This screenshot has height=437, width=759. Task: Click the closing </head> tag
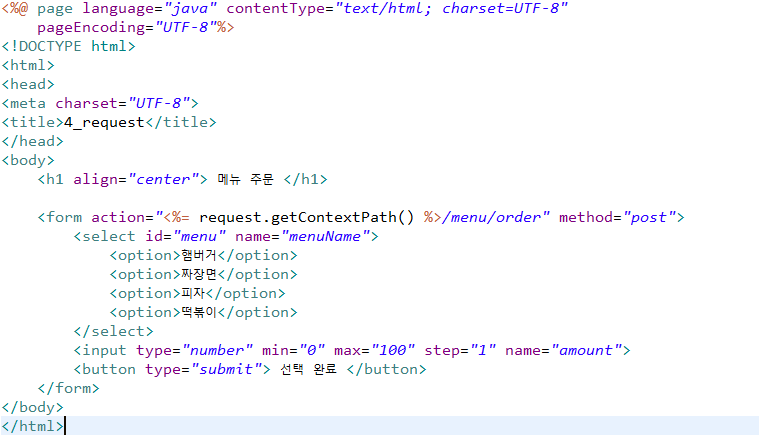[x=32, y=141]
